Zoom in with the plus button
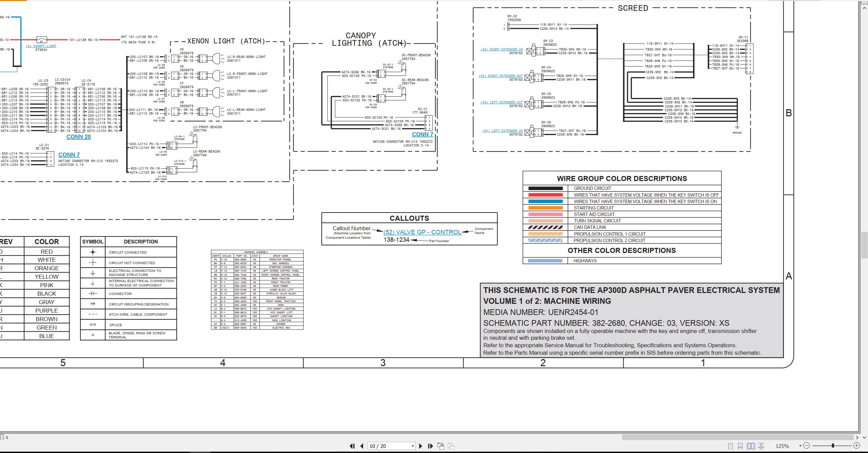This screenshot has width=868, height=453. [856, 446]
